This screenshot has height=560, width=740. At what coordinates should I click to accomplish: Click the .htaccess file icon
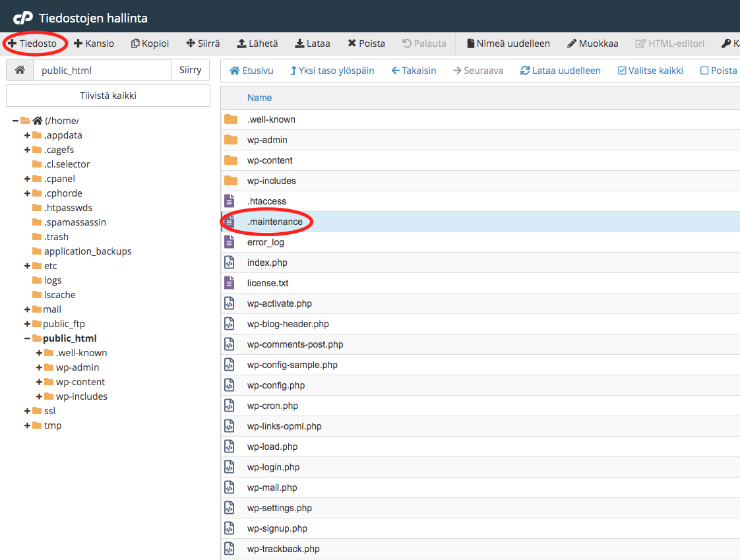click(230, 201)
